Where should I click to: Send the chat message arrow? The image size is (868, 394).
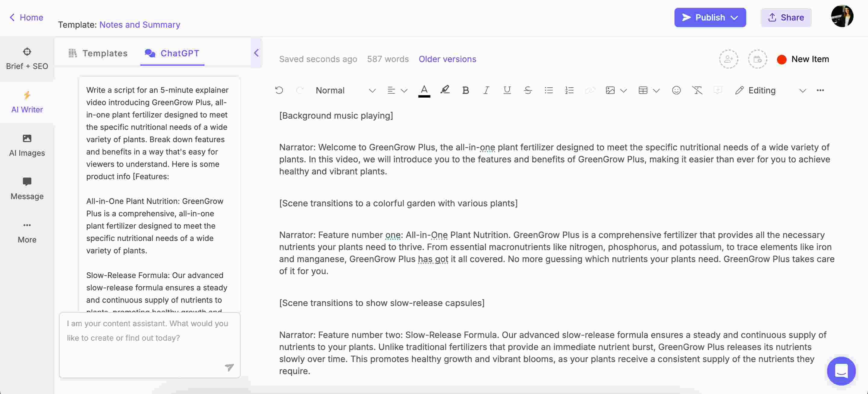(229, 367)
